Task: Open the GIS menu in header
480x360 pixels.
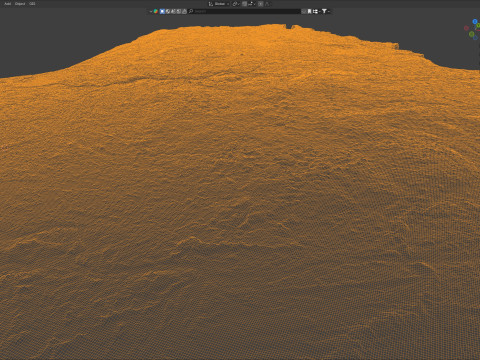Action: [x=32, y=4]
